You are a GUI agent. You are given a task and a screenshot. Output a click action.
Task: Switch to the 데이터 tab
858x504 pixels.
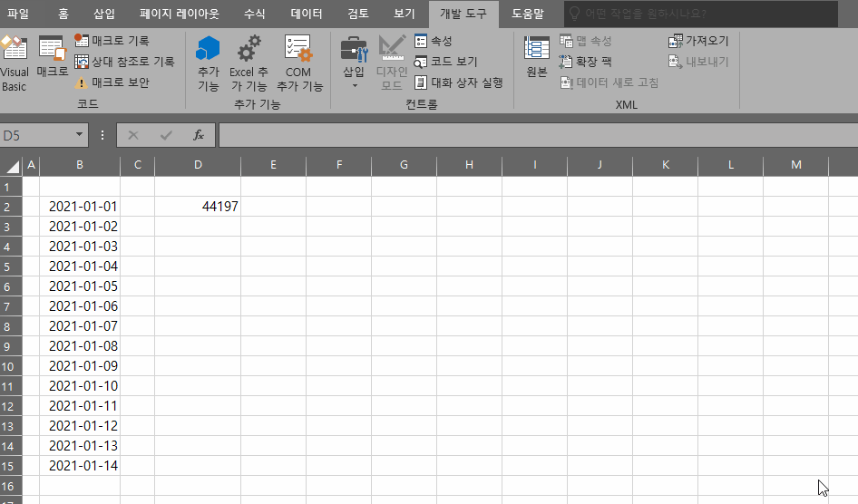[x=307, y=14]
